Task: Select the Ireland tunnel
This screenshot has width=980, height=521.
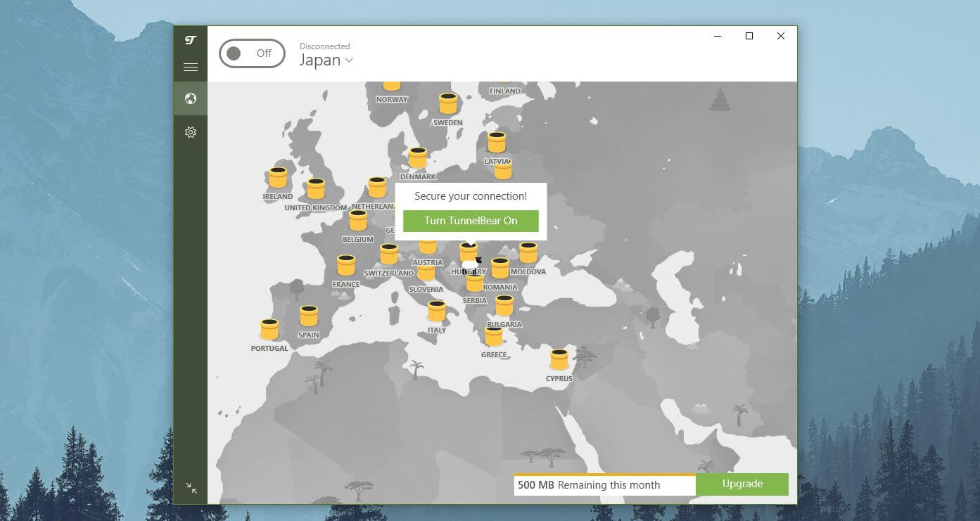Action: (x=278, y=177)
